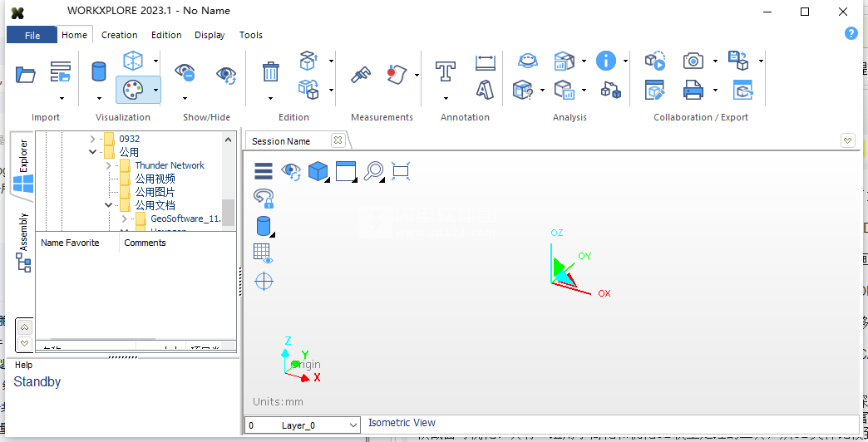Collapse the 公用文档 folder node

click(x=108, y=205)
